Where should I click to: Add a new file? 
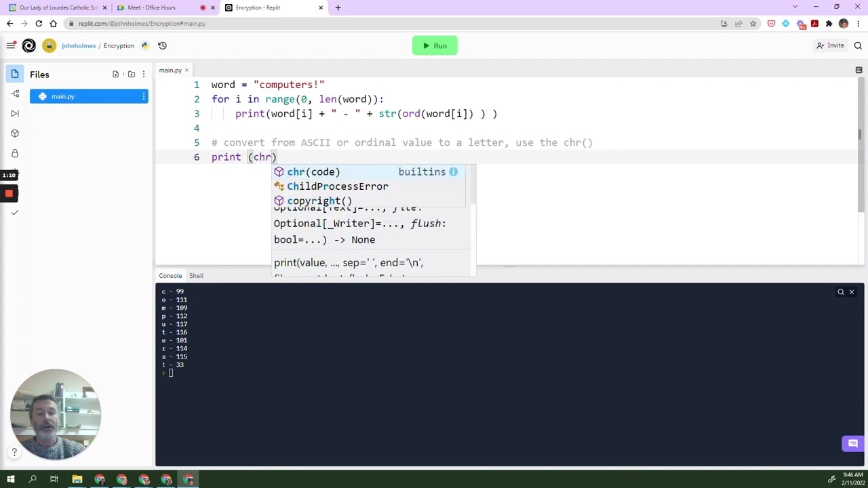click(x=116, y=74)
